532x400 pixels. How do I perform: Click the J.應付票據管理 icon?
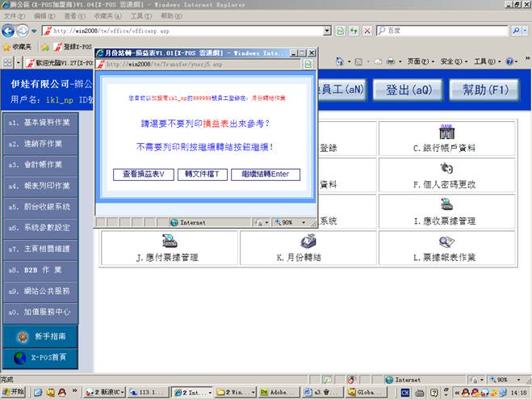[x=169, y=241]
